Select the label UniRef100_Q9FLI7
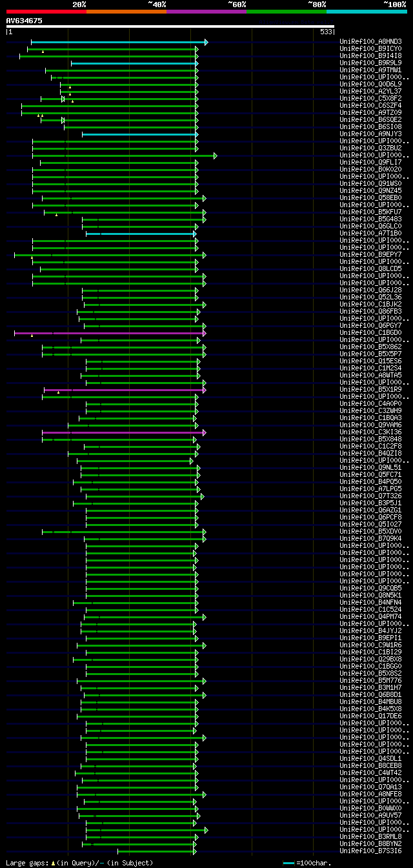The height and width of the screenshot is (868, 413). tap(370, 163)
